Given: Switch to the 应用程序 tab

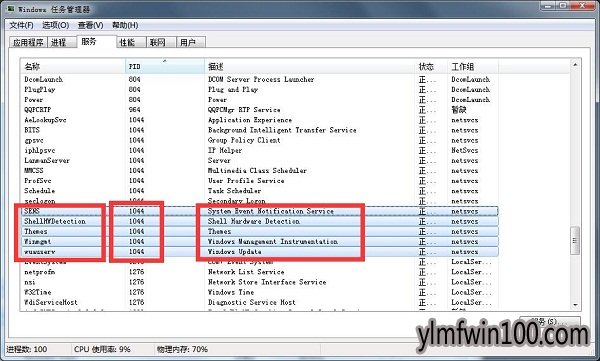Looking at the screenshot, I should (28, 42).
